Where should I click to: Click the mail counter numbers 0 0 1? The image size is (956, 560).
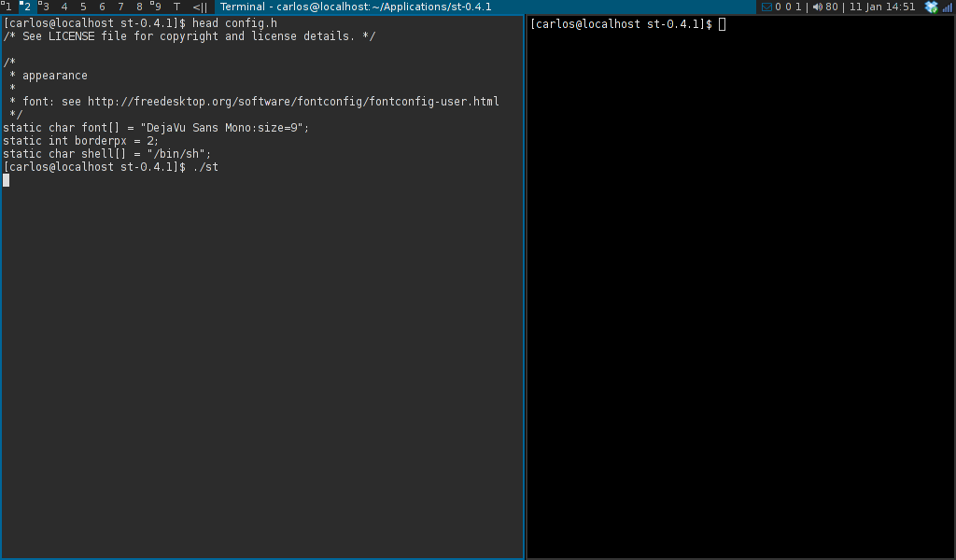788,7
